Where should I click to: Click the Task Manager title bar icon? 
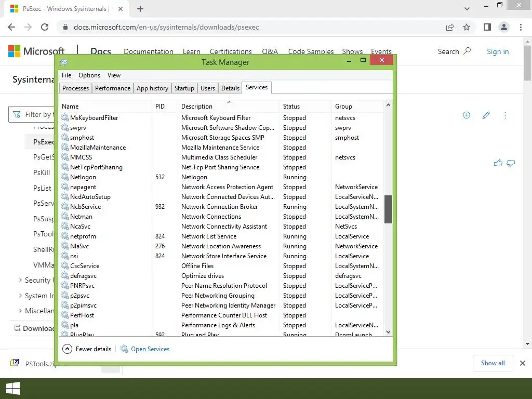pyautogui.click(x=63, y=62)
